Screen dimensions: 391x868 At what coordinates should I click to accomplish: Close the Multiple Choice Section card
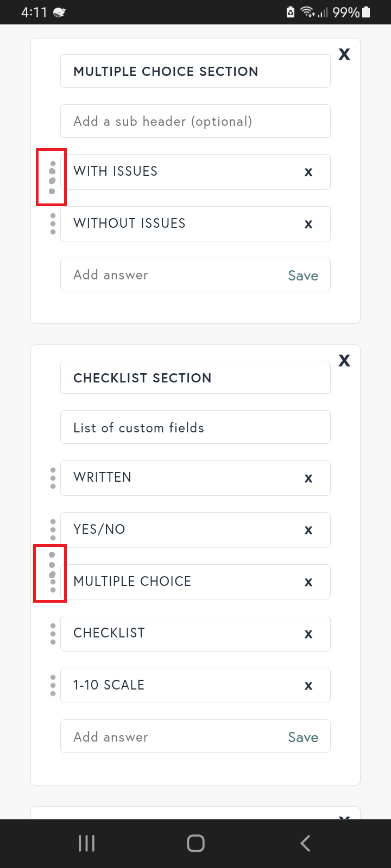point(344,54)
